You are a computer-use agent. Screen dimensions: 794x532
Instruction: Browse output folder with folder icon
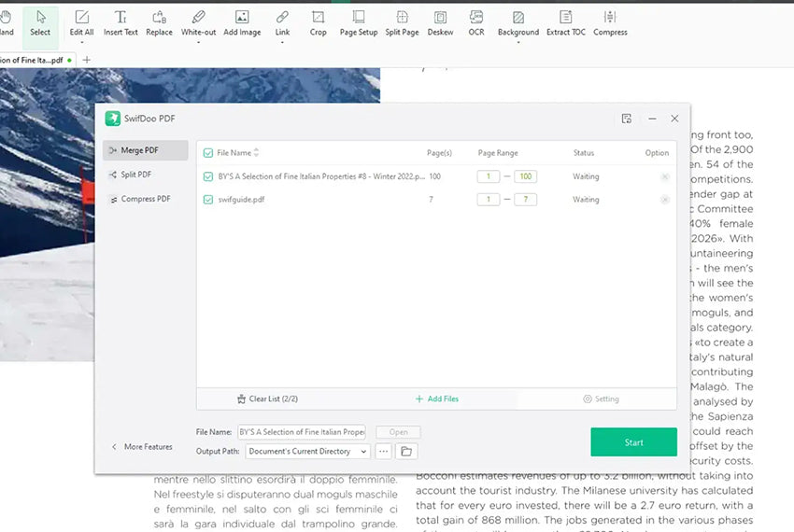click(406, 452)
